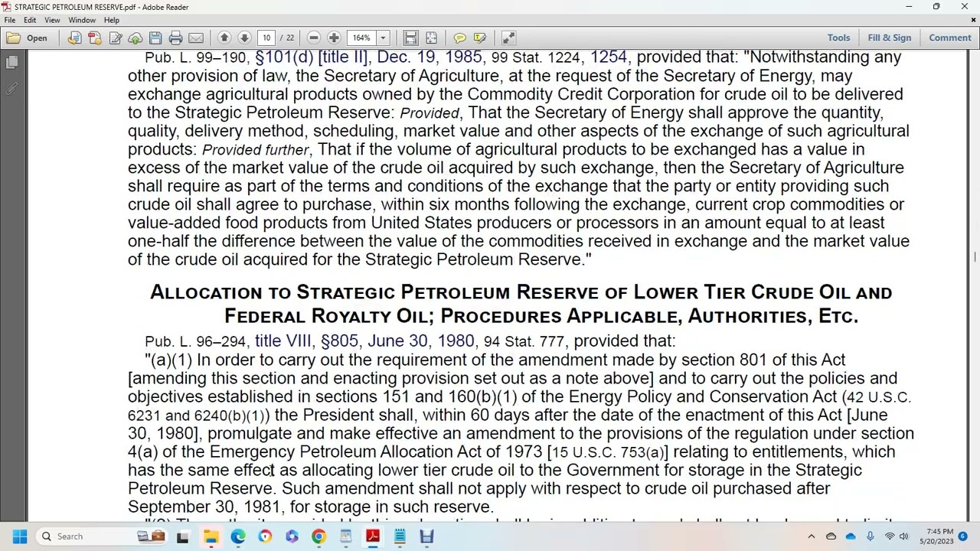Zoom out with the minus button

tap(313, 37)
